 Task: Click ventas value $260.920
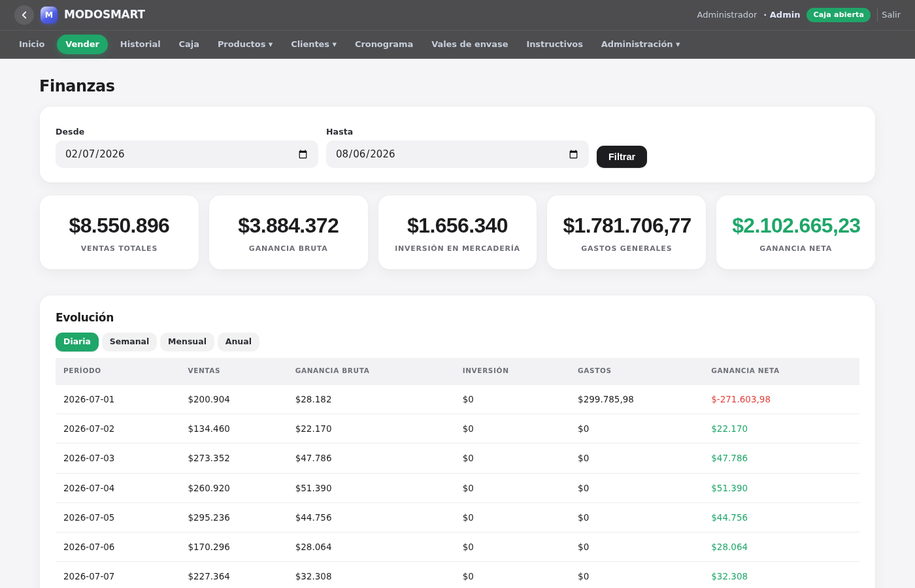click(x=208, y=488)
